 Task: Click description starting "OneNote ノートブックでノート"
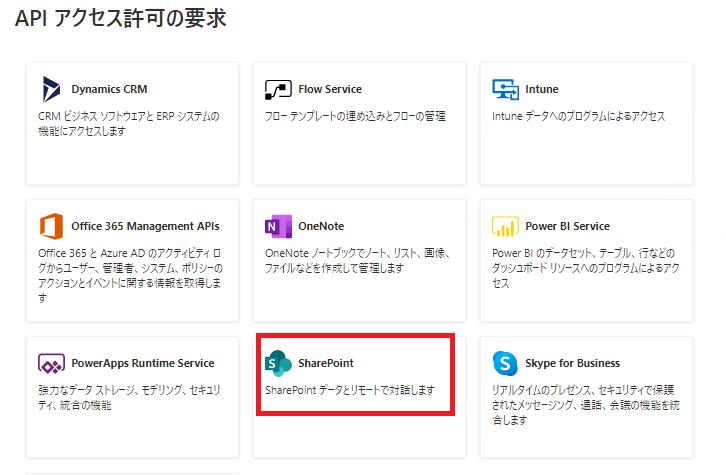click(x=357, y=261)
